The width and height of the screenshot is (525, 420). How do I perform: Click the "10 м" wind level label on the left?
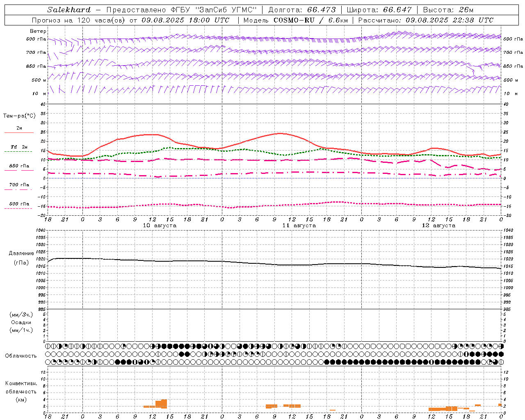pos(39,94)
